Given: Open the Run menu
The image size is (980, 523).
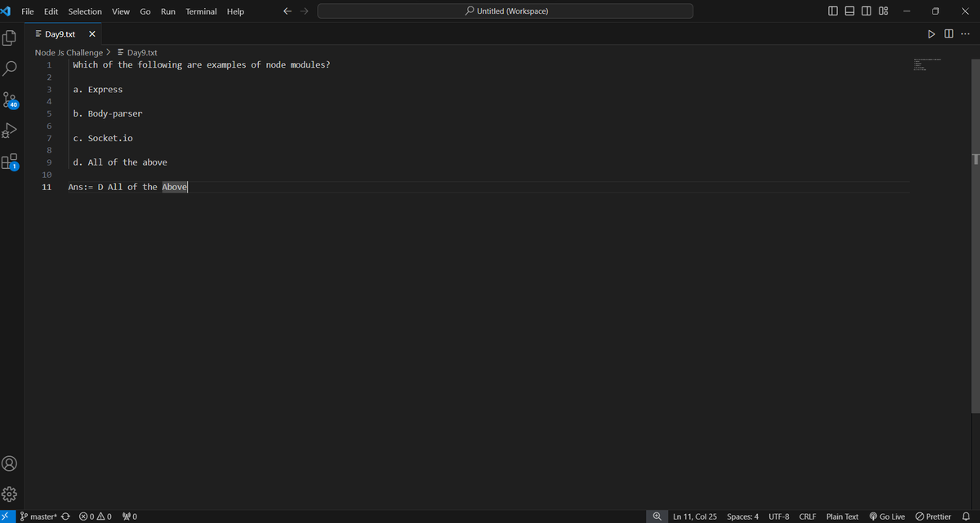Looking at the screenshot, I should pos(168,11).
